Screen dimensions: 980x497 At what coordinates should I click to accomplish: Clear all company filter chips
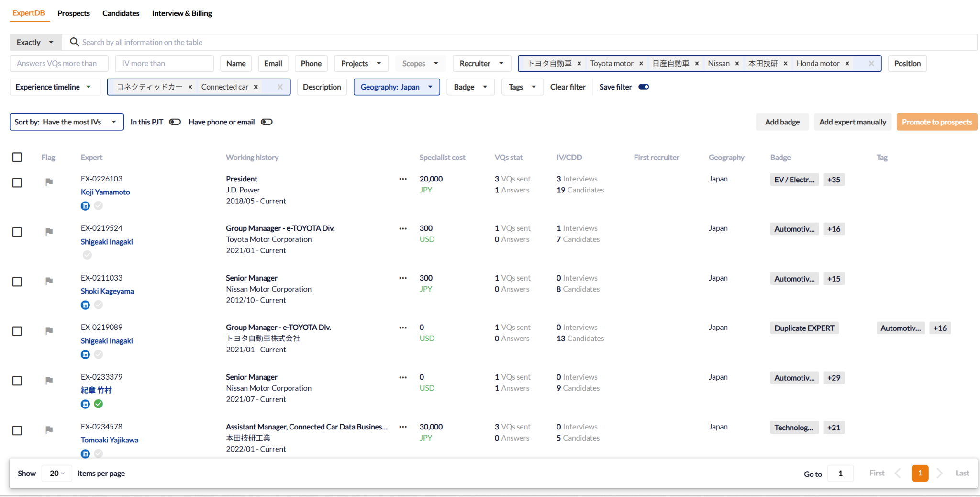tap(871, 64)
